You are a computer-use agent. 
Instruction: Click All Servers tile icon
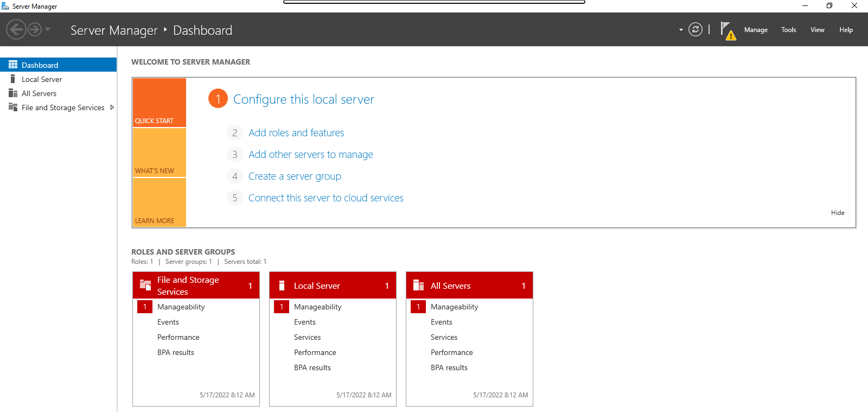[418, 286]
